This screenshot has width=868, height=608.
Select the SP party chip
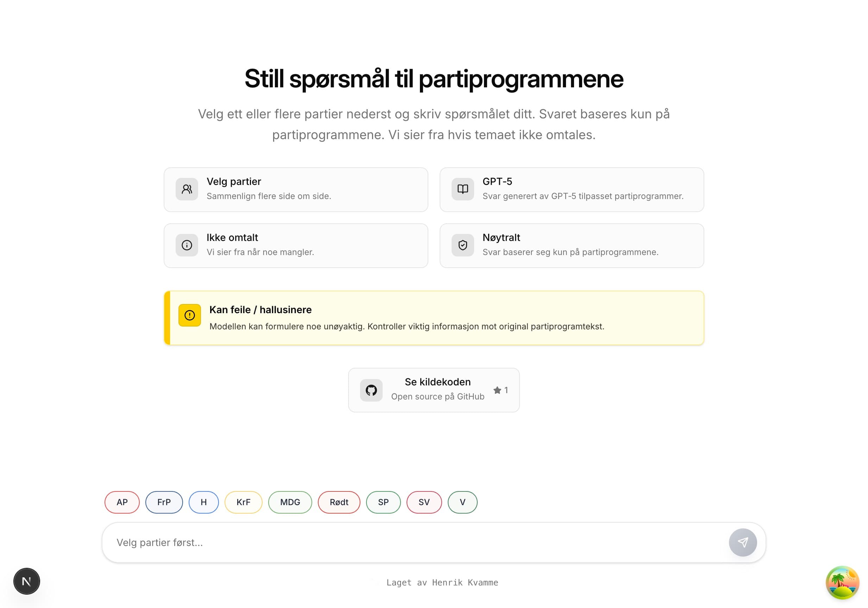383,502
